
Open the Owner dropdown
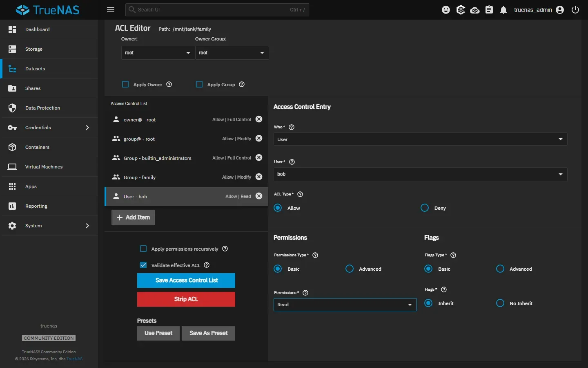158,53
